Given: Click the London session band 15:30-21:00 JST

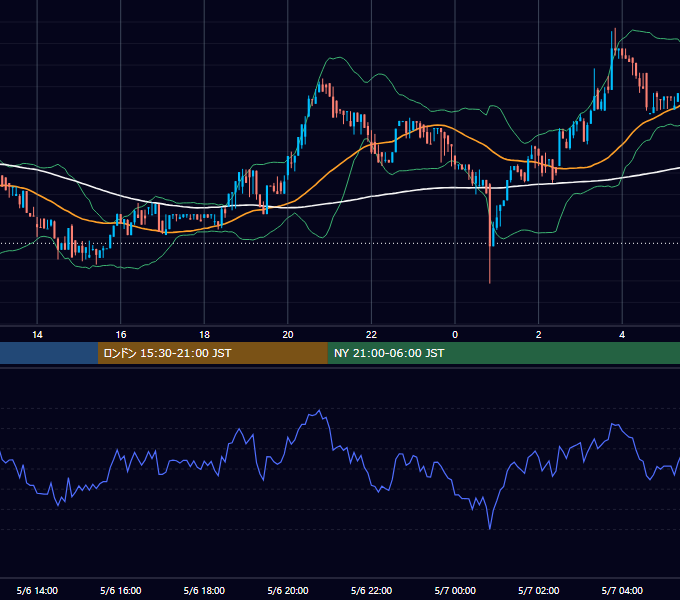Looking at the screenshot, I should point(212,353).
